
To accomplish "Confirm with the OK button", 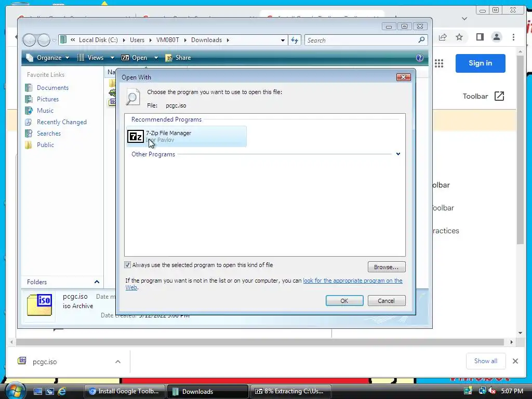I will [x=344, y=301].
